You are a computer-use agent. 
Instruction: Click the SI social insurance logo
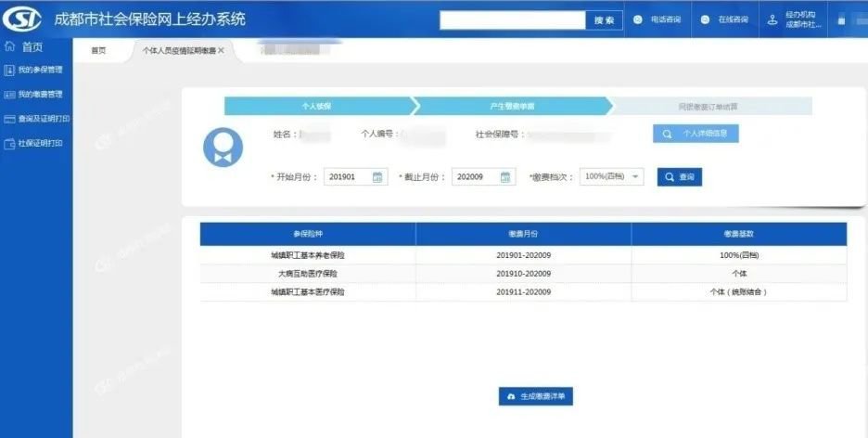pos(21,19)
